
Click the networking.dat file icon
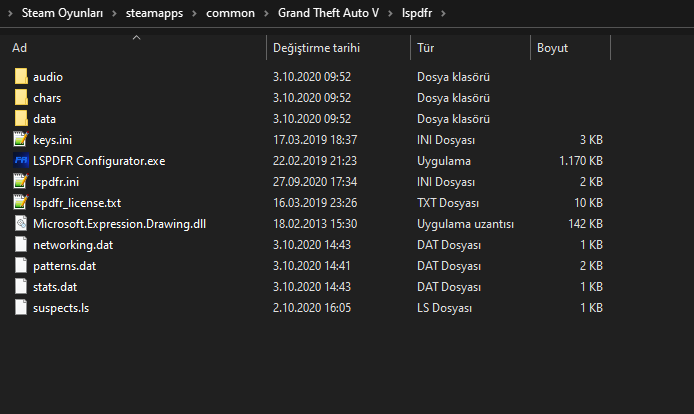point(21,245)
